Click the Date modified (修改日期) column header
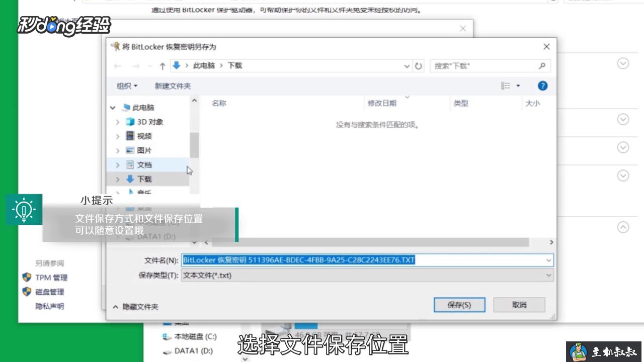Viewport: 644px width, 362px height. pyautogui.click(x=382, y=103)
